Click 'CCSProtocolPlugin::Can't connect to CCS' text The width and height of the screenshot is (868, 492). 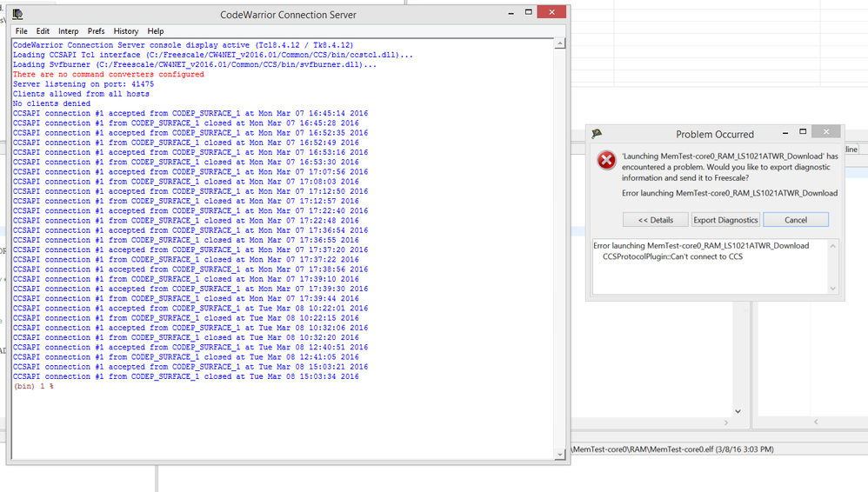tap(672, 256)
